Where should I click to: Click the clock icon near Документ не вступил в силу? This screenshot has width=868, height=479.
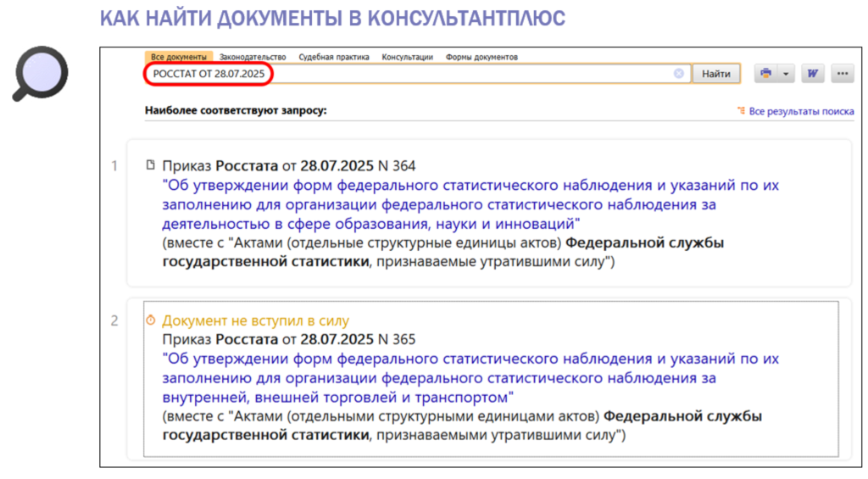click(x=151, y=320)
